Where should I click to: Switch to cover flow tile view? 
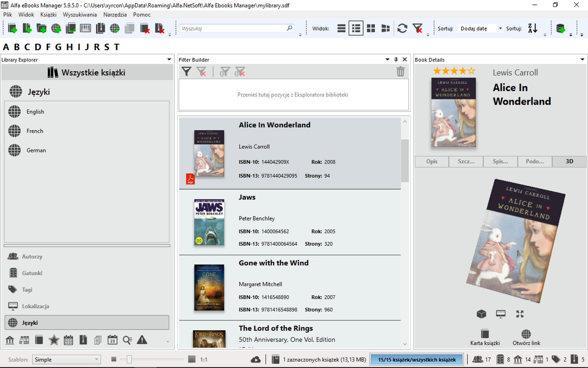click(386, 28)
